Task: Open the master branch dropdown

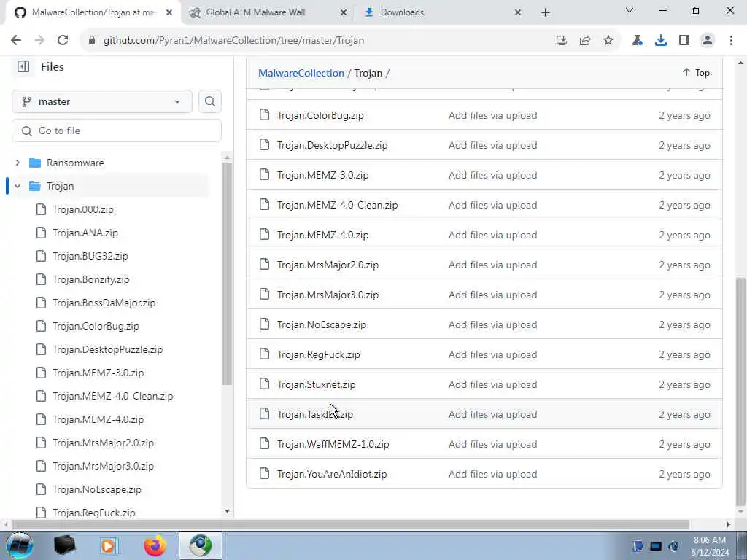Action: (x=102, y=101)
